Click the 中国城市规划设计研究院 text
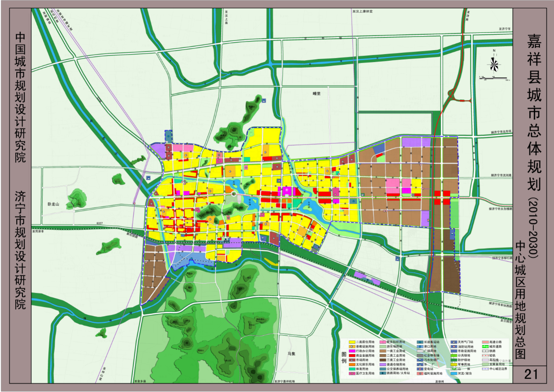Viewport: 554px width, 392px height. point(20,97)
